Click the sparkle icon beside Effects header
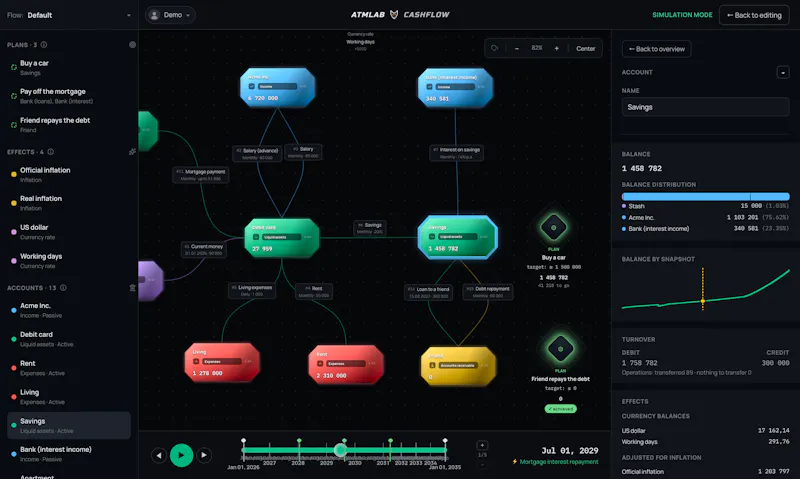 point(133,152)
